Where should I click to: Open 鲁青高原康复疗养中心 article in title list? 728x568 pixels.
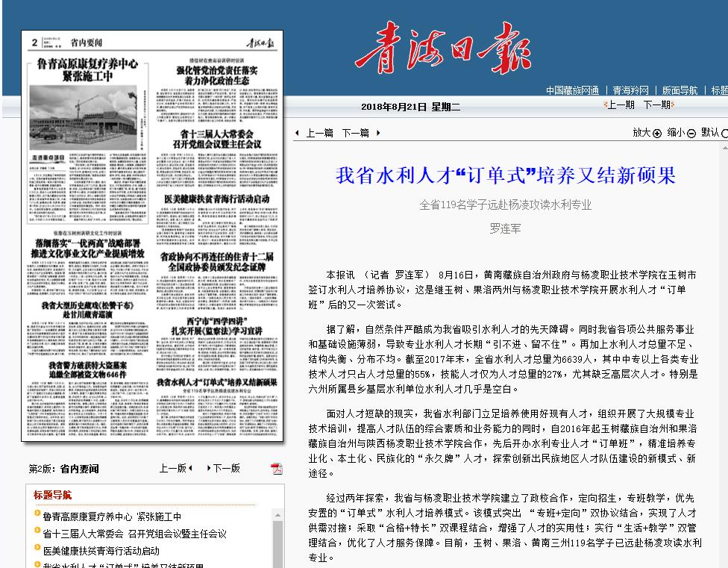112,516
